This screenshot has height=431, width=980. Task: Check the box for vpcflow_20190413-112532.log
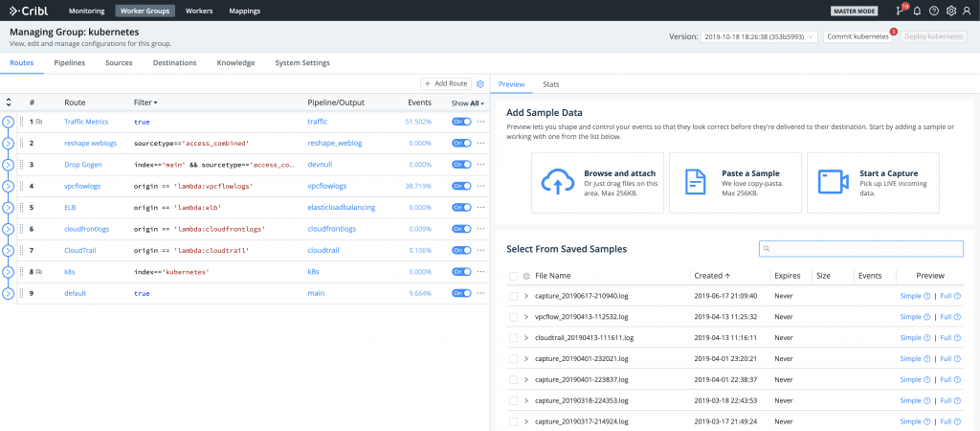514,317
